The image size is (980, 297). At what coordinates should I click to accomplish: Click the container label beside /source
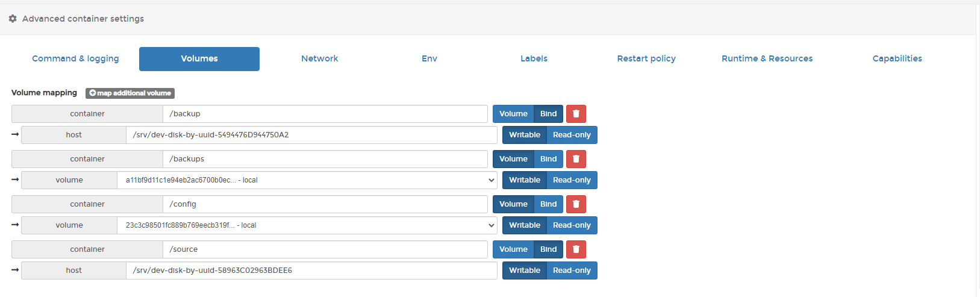point(87,249)
